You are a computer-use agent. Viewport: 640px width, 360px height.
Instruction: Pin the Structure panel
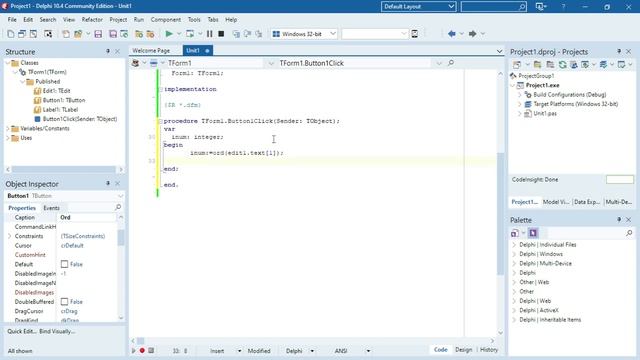point(108,51)
